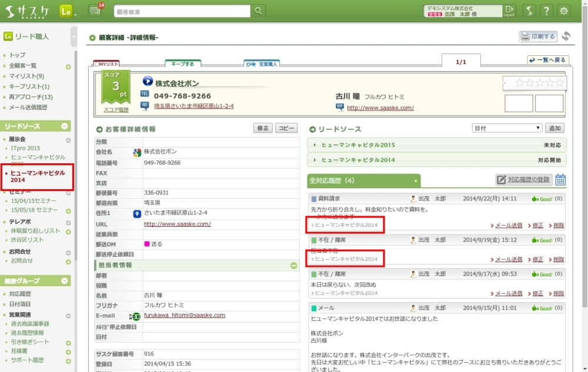Viewport: 588px width, 372px height.
Task: Open the calendar icon beside 対応履歴の登録
Action: click(560, 180)
